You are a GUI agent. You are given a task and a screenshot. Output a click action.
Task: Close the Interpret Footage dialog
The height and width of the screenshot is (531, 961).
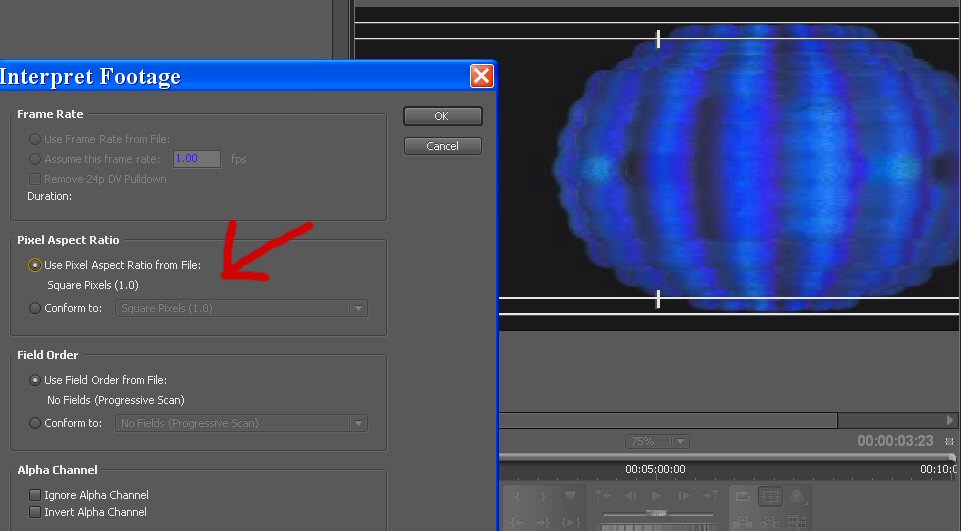482,76
